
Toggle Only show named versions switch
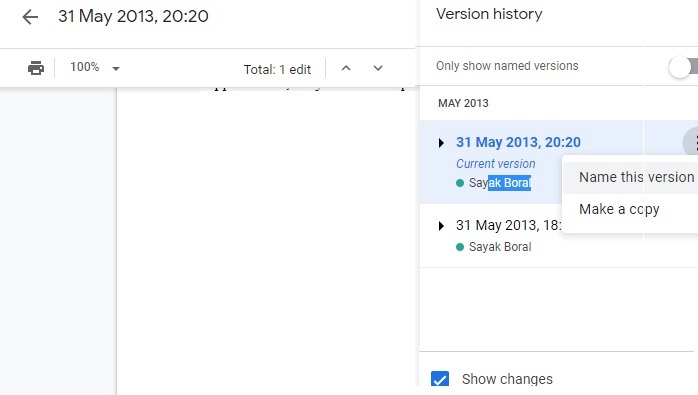click(683, 67)
